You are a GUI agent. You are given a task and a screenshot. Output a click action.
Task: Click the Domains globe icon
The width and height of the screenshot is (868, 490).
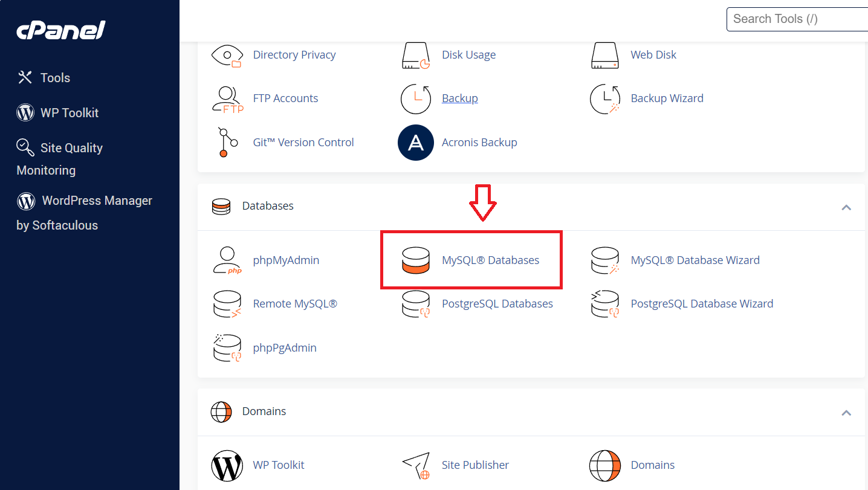[x=604, y=465]
